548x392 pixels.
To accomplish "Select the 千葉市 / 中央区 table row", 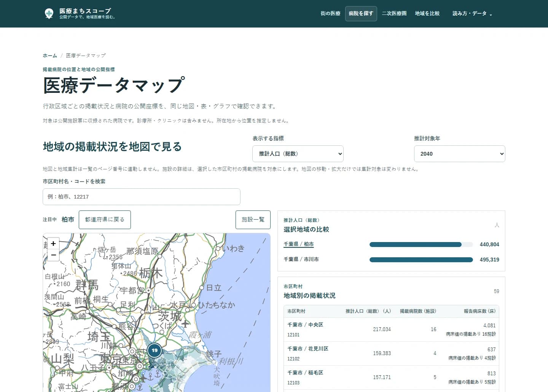I will point(391,330).
